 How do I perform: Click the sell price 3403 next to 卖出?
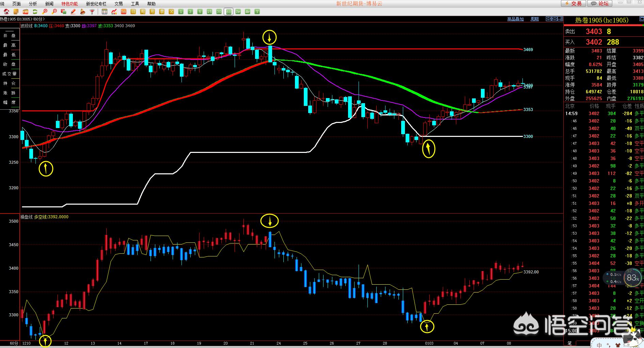594,31
